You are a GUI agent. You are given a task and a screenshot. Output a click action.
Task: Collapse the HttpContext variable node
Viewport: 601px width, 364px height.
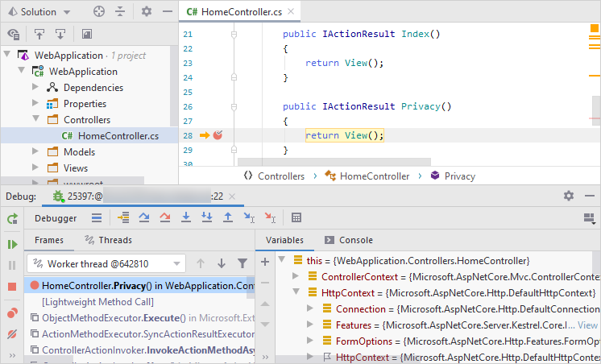(297, 292)
